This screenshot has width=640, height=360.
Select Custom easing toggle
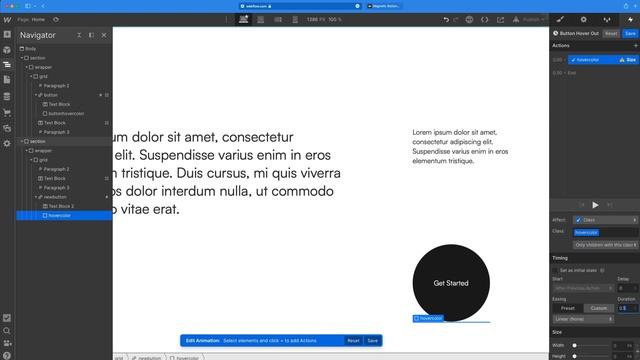pyautogui.click(x=598, y=308)
